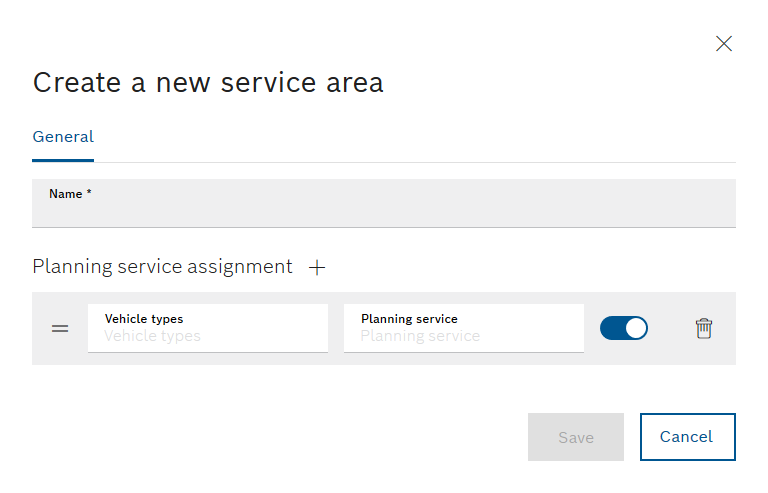Image resolution: width=768 pixels, height=493 pixels.
Task: Click the bold 'Planning service' label
Action: pyautogui.click(x=409, y=319)
